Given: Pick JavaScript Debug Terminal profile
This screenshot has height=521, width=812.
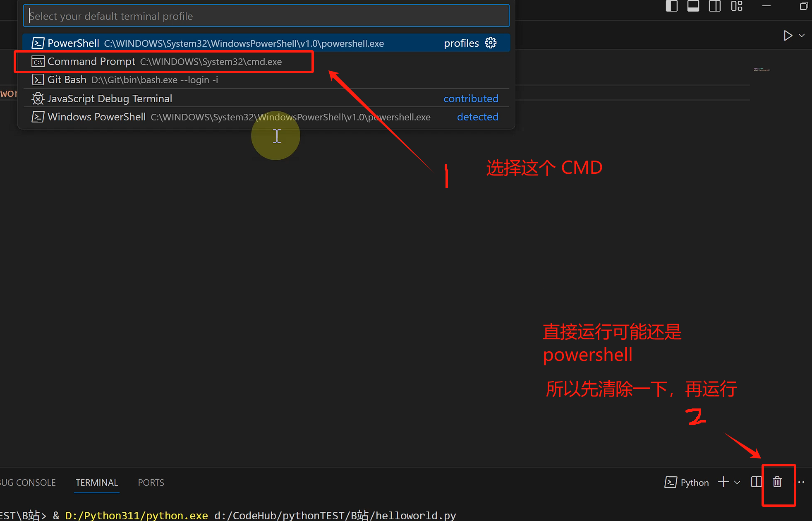Looking at the screenshot, I should pos(266,98).
